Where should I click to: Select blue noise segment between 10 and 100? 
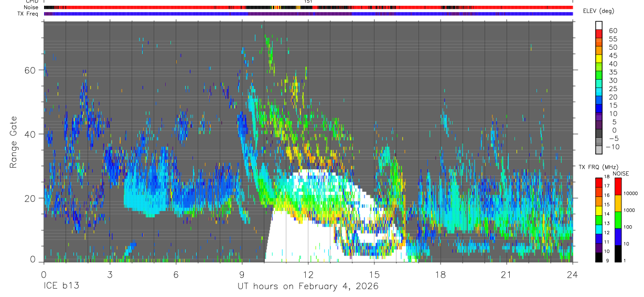[x=618, y=236]
